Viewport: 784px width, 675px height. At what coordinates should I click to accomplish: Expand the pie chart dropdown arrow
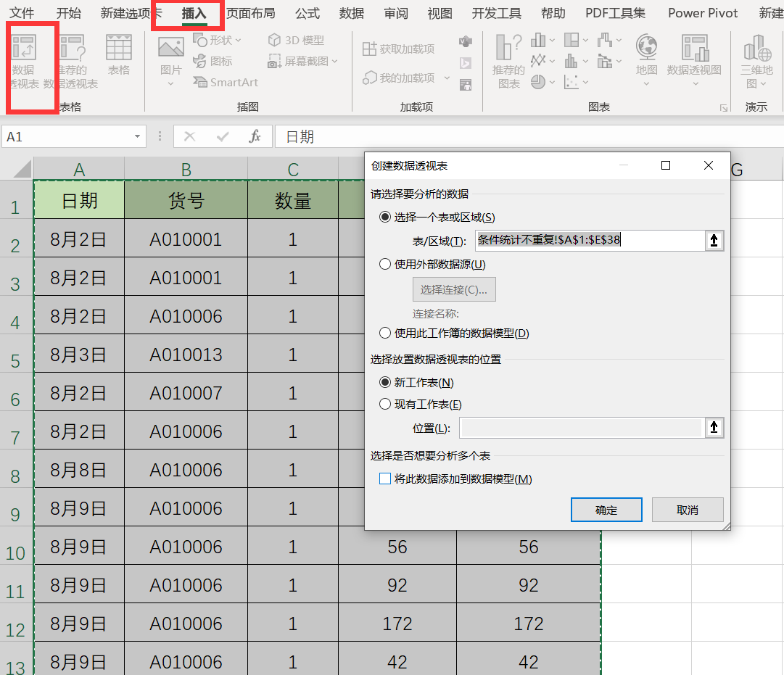pyautogui.click(x=552, y=82)
